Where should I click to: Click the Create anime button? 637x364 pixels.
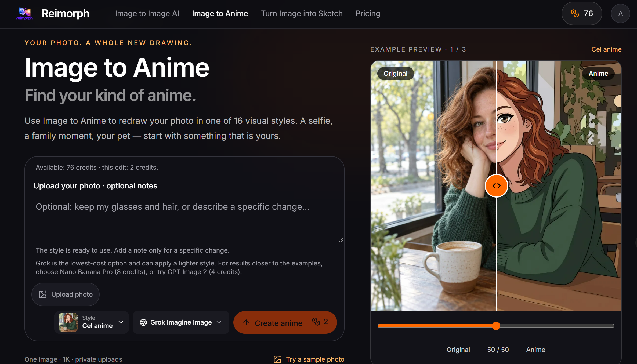285,322
